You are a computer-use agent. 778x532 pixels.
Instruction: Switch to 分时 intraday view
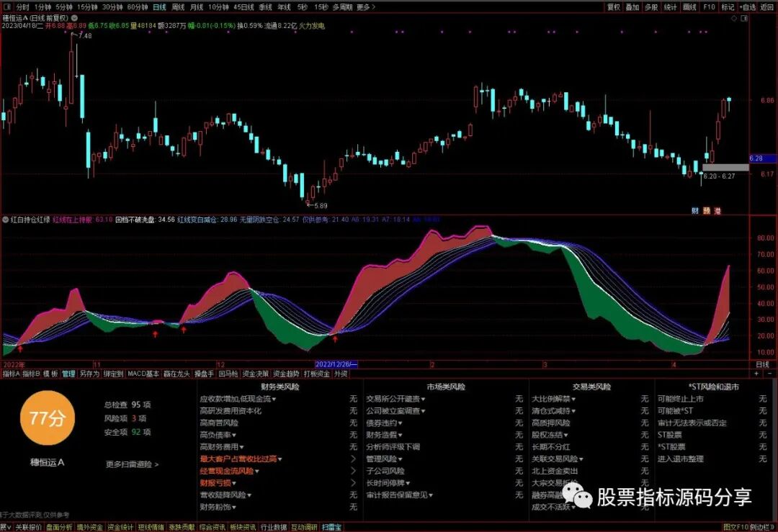point(23,7)
